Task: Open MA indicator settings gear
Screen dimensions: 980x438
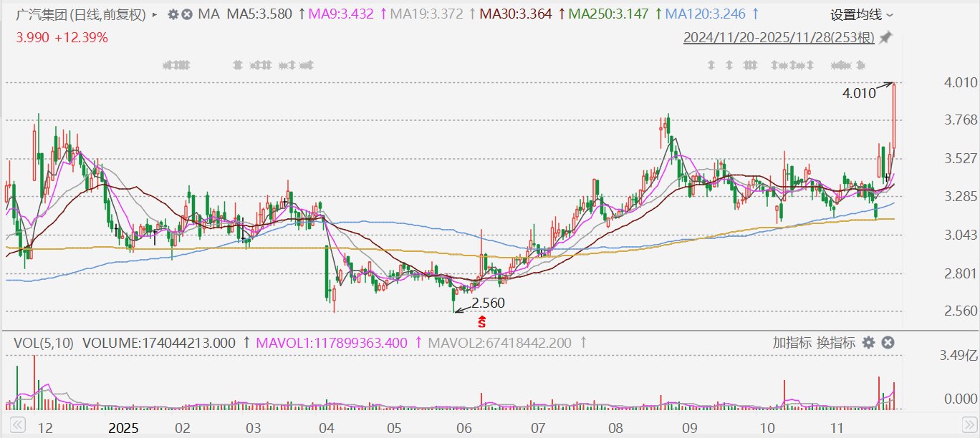Action: [173, 14]
